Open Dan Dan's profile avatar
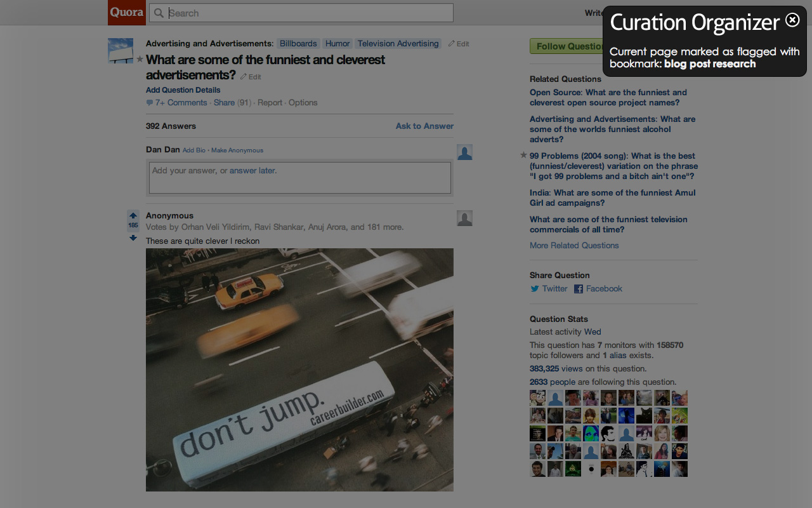812x508 pixels. click(x=464, y=152)
